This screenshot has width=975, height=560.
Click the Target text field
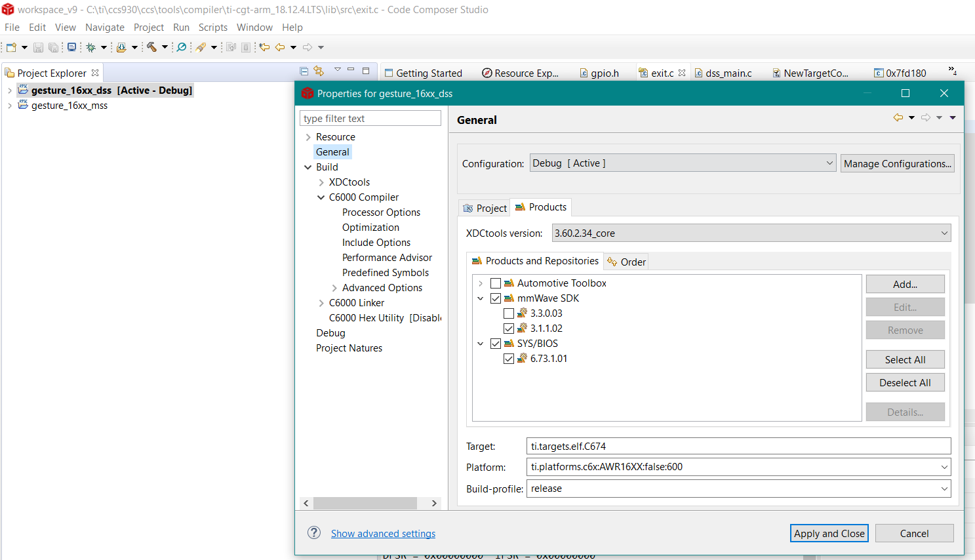(738, 446)
